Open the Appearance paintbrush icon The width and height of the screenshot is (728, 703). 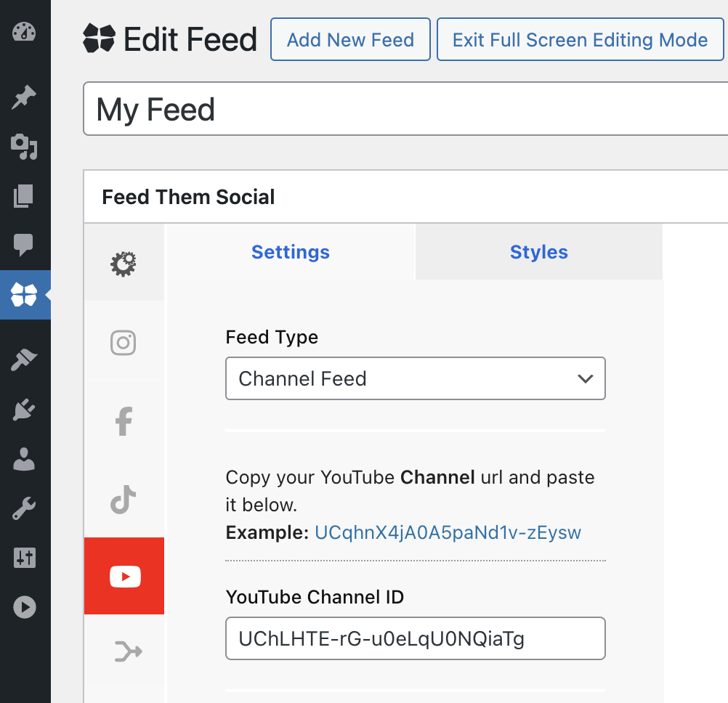(x=24, y=359)
